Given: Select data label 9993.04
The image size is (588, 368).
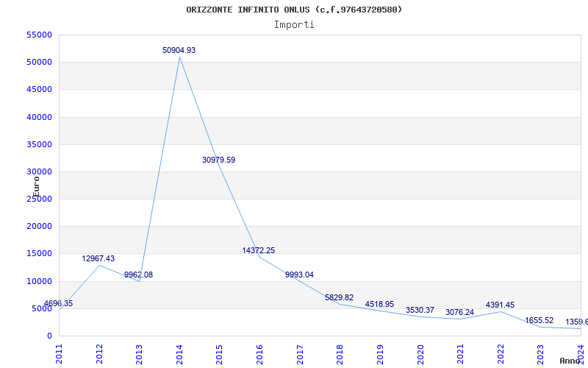Looking at the screenshot, I should [x=299, y=275].
